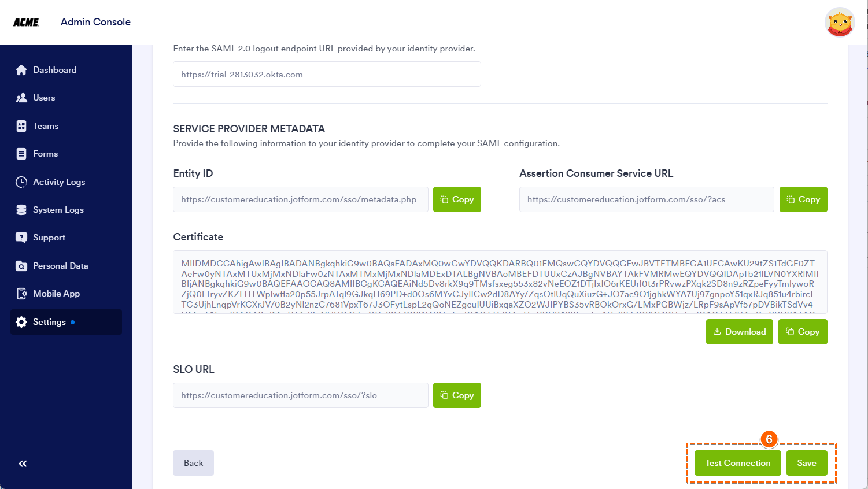Go Back to the previous step
The height and width of the screenshot is (489, 868).
click(x=193, y=463)
